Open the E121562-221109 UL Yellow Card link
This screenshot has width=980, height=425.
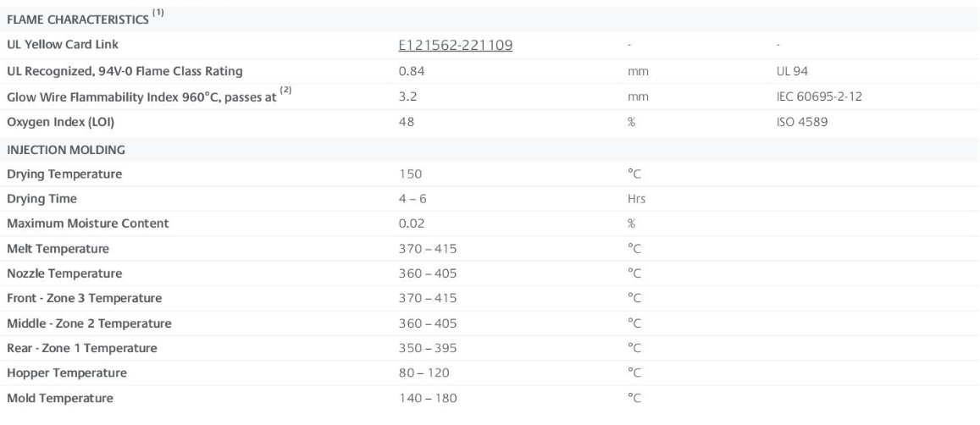pyautogui.click(x=455, y=46)
